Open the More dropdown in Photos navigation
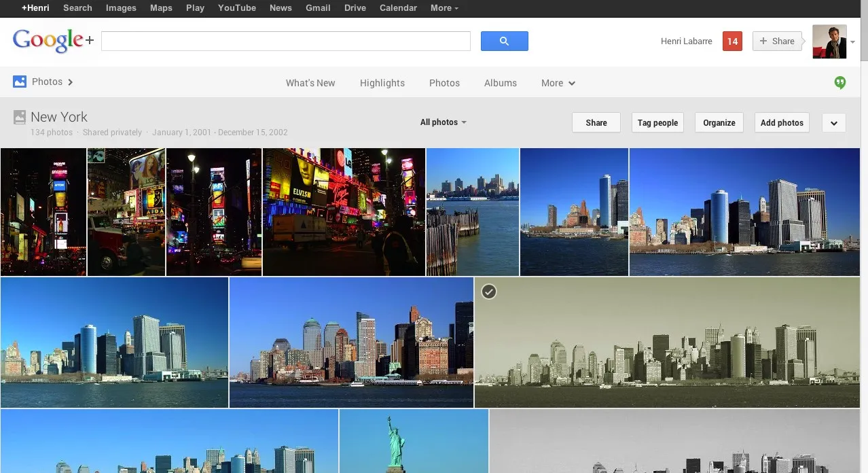 558,83
